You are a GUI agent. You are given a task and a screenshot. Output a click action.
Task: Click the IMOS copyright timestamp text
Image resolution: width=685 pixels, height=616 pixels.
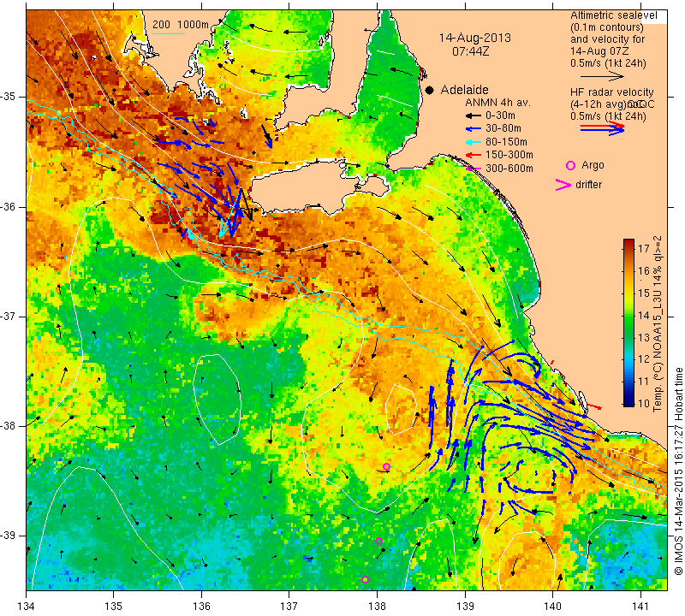(678, 471)
